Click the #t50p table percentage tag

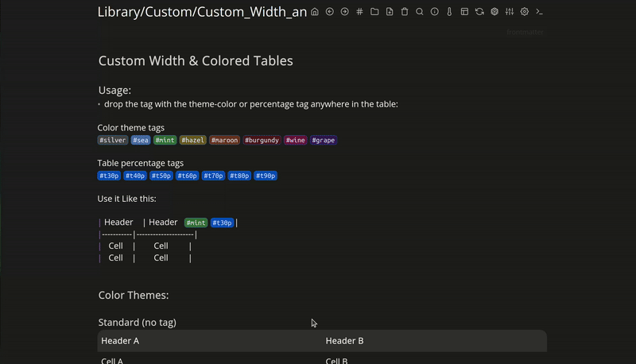coord(161,176)
